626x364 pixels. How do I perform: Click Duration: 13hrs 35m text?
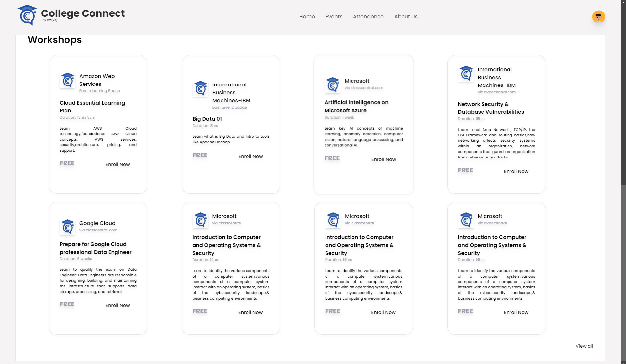[77, 117]
